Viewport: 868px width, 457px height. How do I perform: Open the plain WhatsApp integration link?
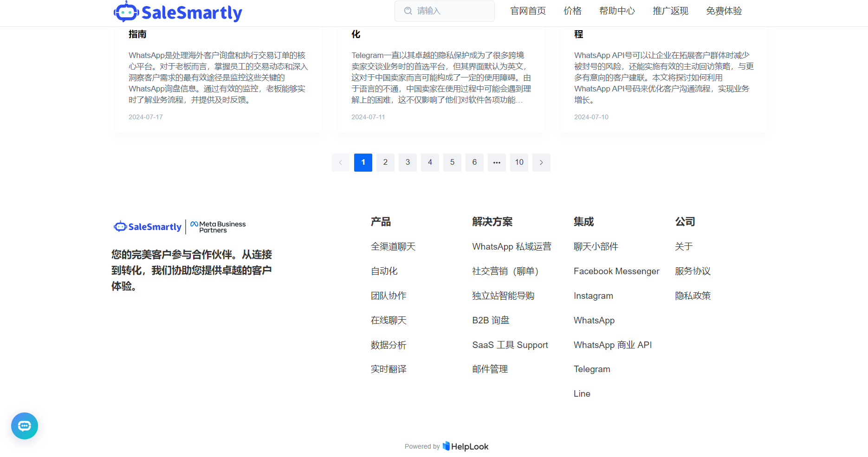[594, 321]
